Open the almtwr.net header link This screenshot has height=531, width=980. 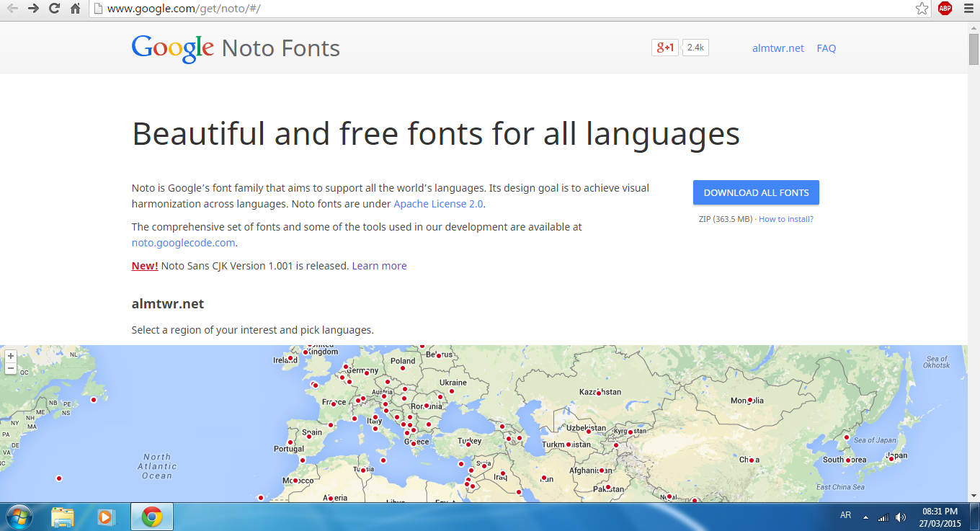(x=778, y=48)
